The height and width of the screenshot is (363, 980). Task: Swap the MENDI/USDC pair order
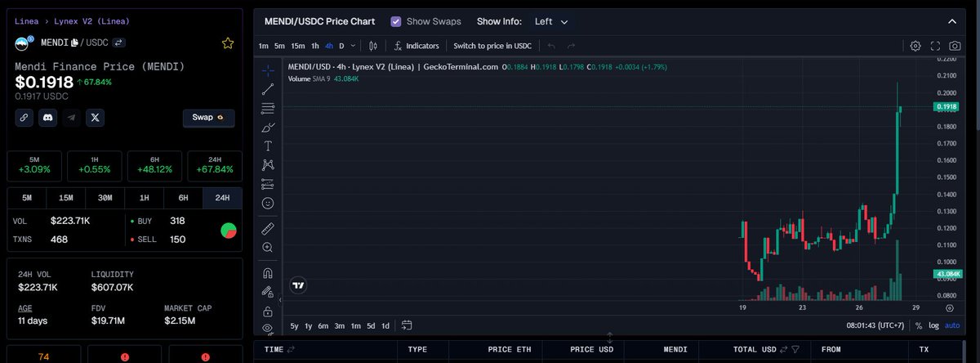tap(118, 43)
